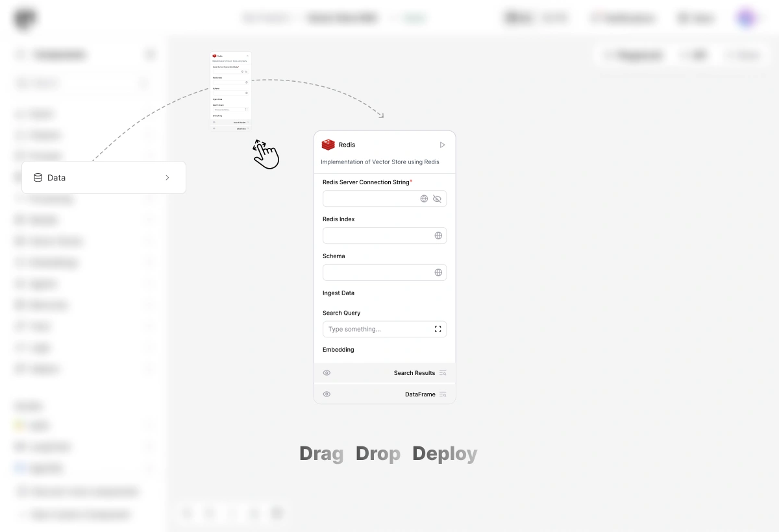Inspect the Search Results output data

click(x=443, y=372)
